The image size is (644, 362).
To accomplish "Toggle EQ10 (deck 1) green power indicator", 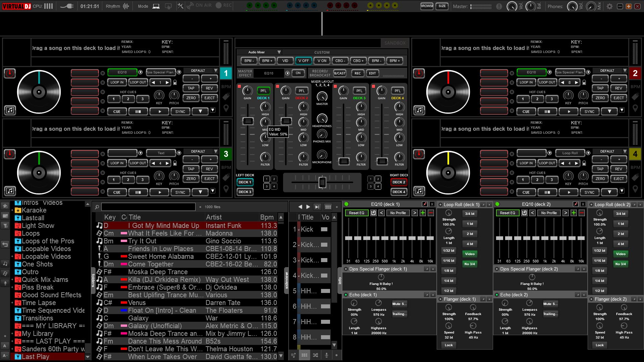I will 346,204.
